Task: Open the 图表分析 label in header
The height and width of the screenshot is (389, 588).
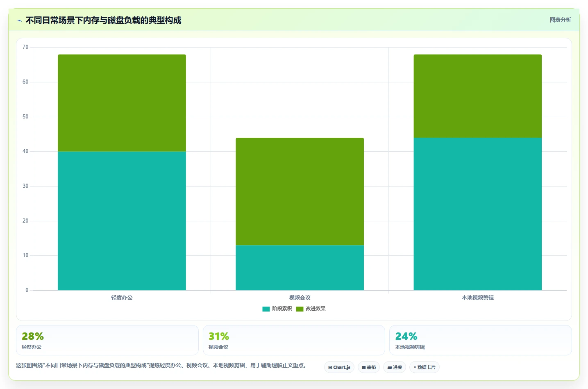Action: (560, 20)
